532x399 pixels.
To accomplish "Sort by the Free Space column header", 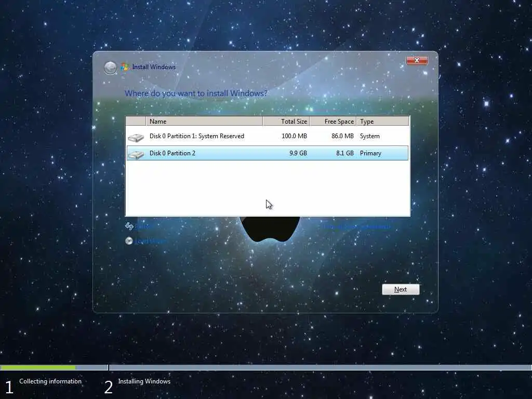I will 333,121.
